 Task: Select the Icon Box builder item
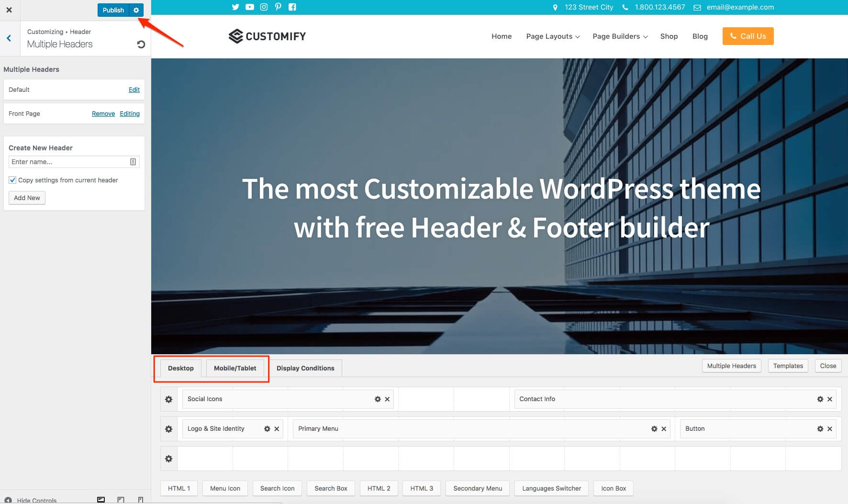coord(614,488)
